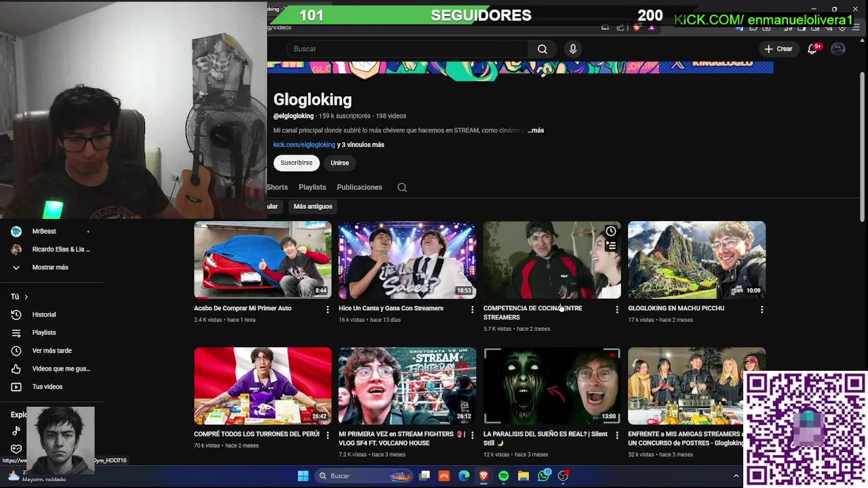
Task: Activate voice search microphone icon
Action: coord(573,49)
